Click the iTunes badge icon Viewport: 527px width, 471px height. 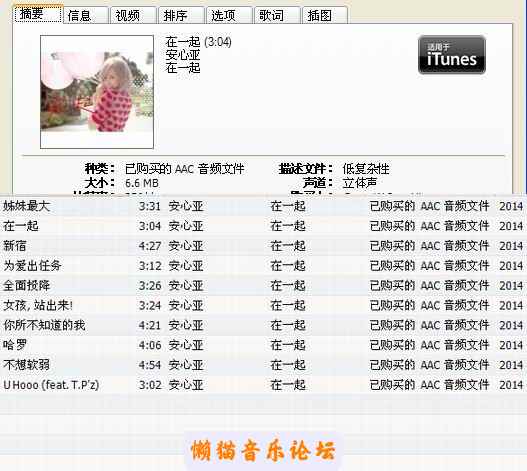[452, 55]
